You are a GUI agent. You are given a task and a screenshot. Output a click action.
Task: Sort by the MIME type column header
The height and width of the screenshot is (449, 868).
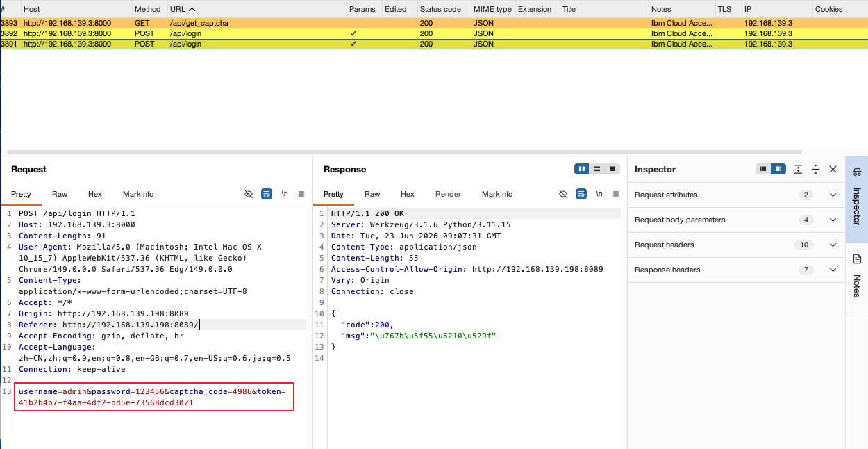492,9
